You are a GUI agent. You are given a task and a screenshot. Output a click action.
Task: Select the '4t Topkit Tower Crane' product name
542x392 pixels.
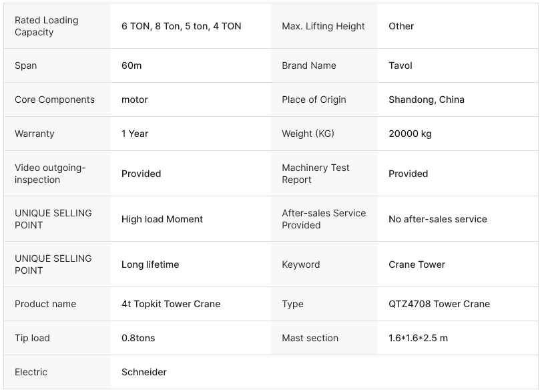171,304
